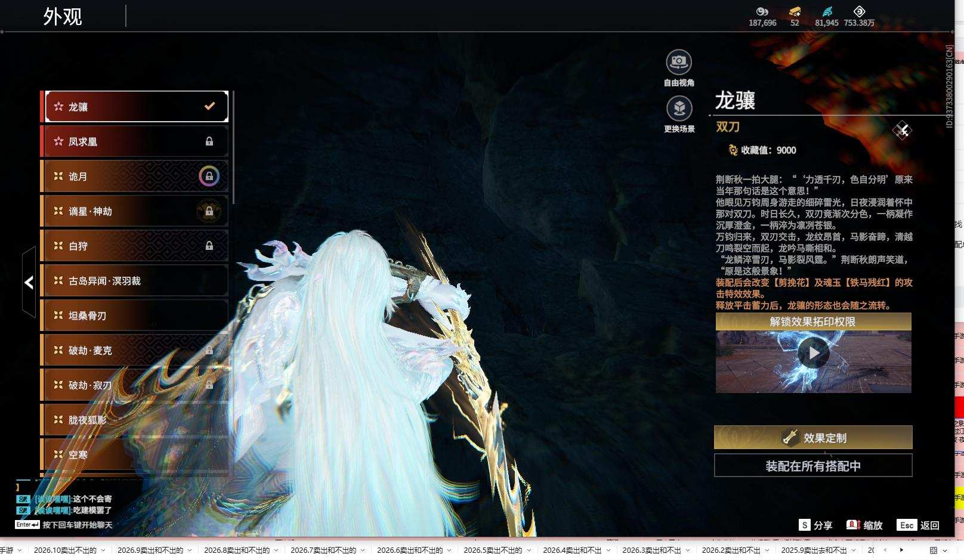This screenshot has height=560, width=964.
Task: Click the skin list vertical scrollbar
Action: click(233, 147)
